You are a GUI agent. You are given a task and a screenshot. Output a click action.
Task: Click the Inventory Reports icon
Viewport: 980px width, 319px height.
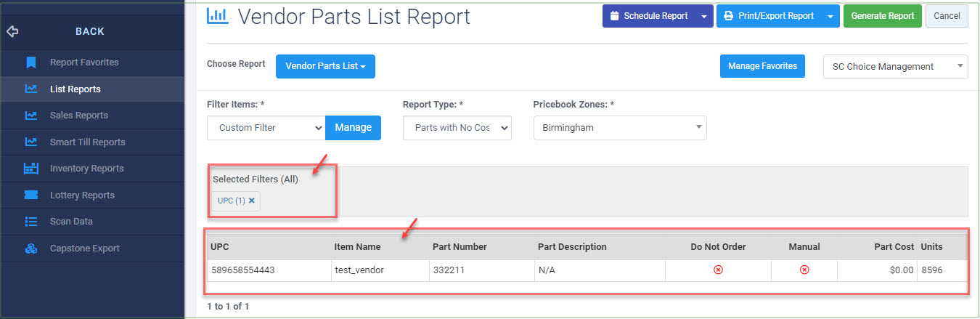(30, 169)
